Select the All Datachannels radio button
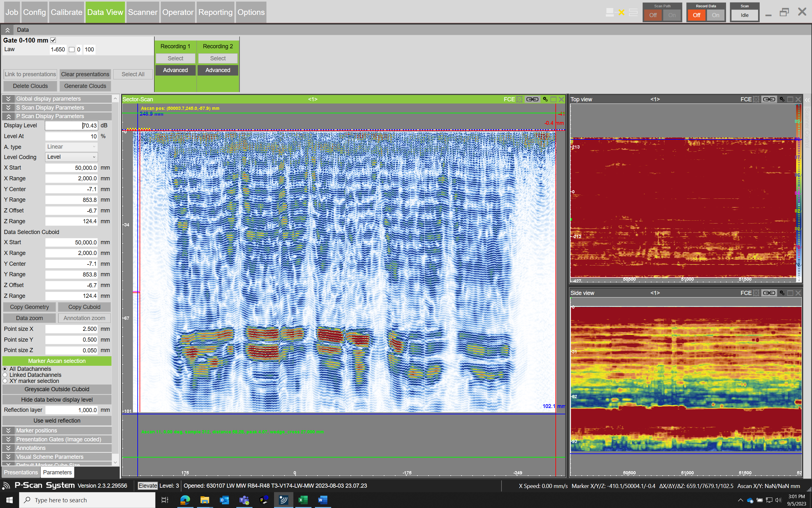 5,369
